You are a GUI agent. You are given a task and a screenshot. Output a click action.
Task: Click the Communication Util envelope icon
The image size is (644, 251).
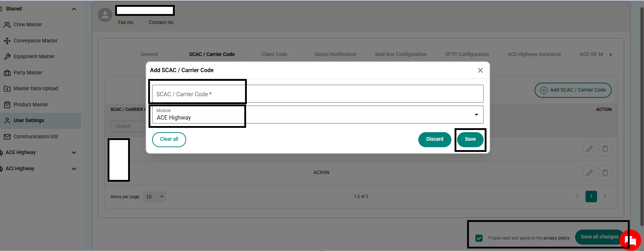tap(7, 137)
